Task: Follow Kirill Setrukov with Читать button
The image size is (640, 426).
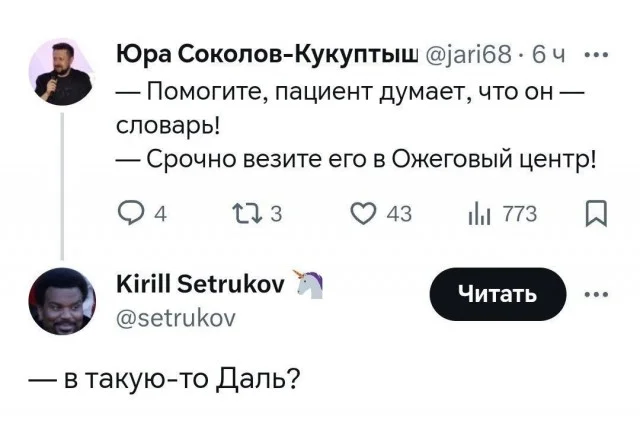Action: tap(497, 294)
